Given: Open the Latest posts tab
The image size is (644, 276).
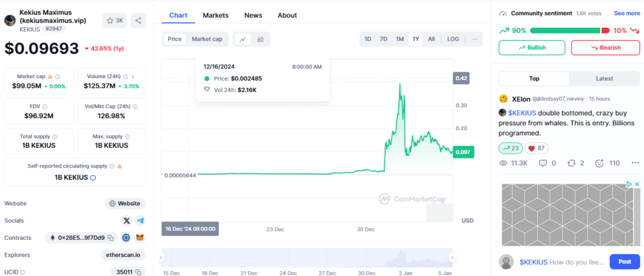Looking at the screenshot, I should pos(604,79).
